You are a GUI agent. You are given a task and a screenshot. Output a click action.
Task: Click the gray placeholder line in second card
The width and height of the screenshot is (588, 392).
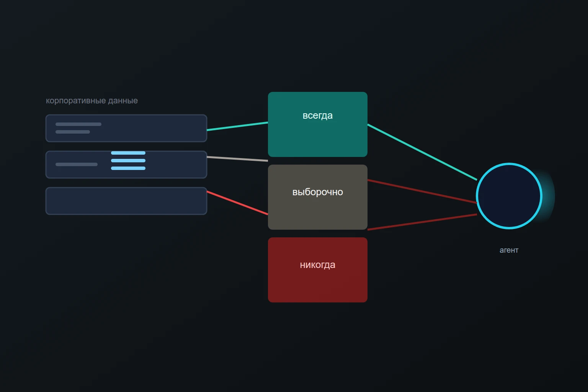[x=77, y=164]
